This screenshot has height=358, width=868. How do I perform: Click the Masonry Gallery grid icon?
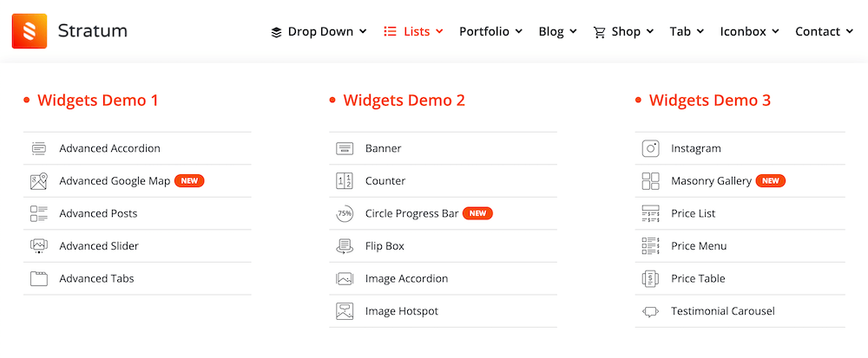click(x=650, y=180)
